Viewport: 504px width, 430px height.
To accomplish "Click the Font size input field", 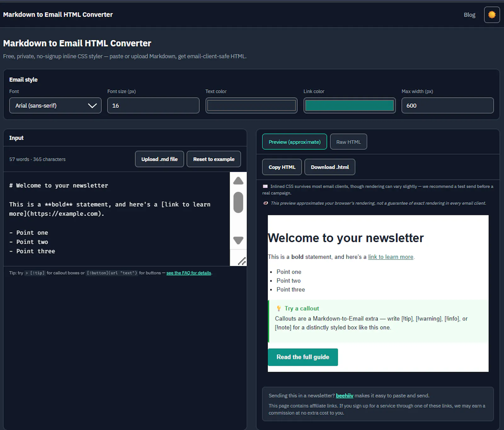I will pos(153,105).
